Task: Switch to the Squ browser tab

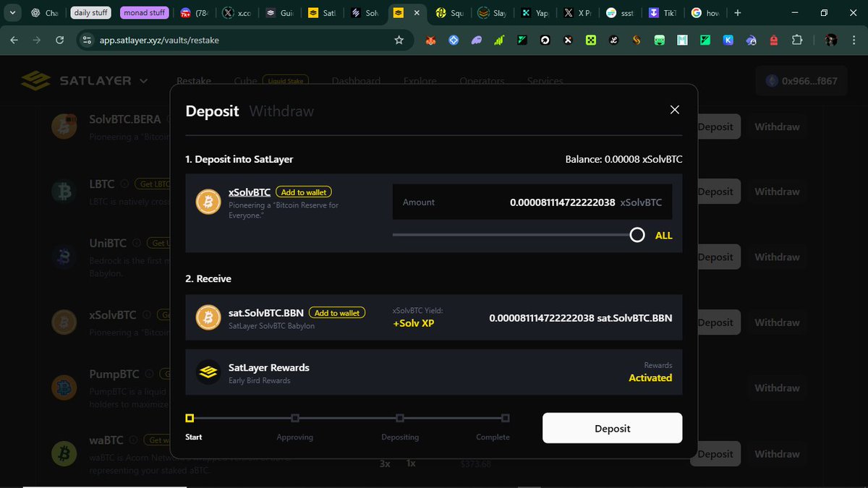Action: 451,12
